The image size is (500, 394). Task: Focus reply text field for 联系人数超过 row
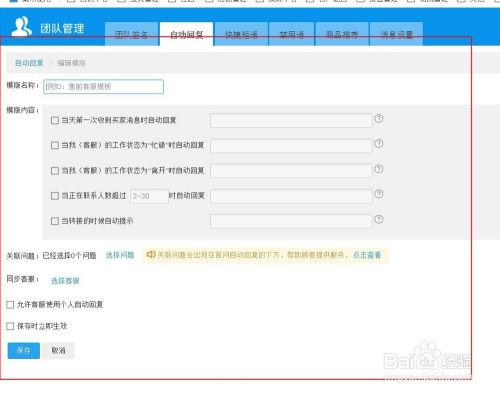[x=291, y=196]
